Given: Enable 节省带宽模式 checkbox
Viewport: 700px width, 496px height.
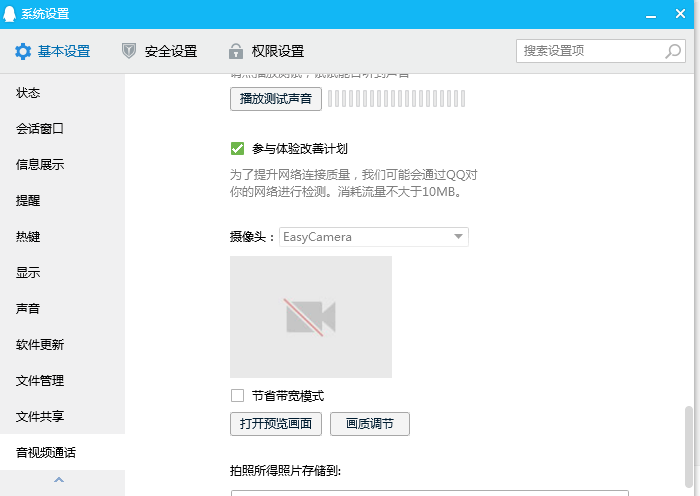Looking at the screenshot, I should (238, 395).
